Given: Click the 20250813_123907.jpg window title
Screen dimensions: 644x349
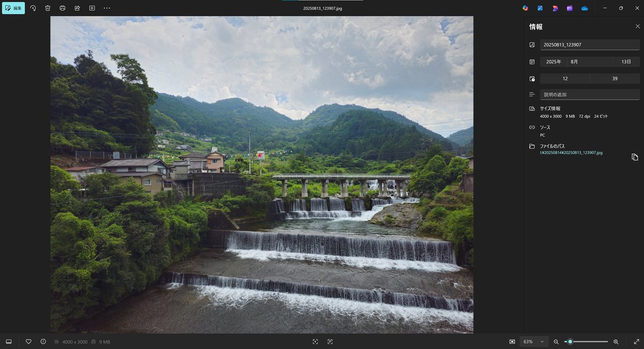Looking at the screenshot, I should coord(323,8).
